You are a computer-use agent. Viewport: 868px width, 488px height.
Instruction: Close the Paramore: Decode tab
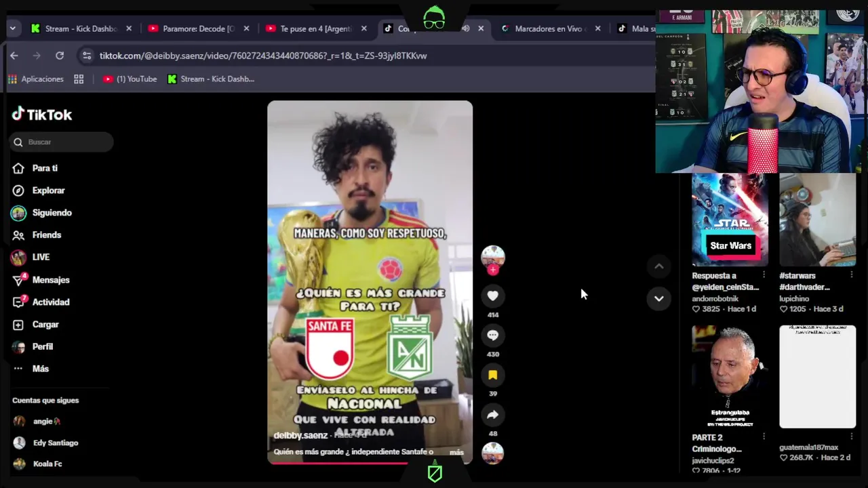pos(246,28)
